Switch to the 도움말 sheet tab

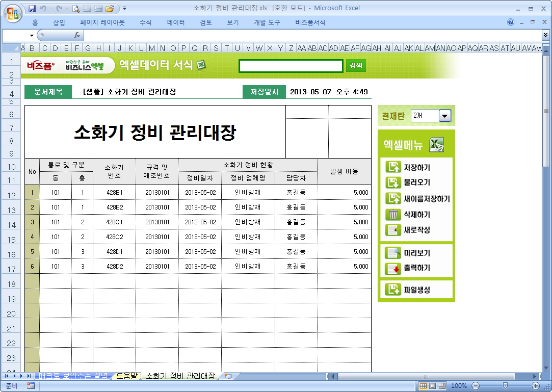(x=126, y=376)
